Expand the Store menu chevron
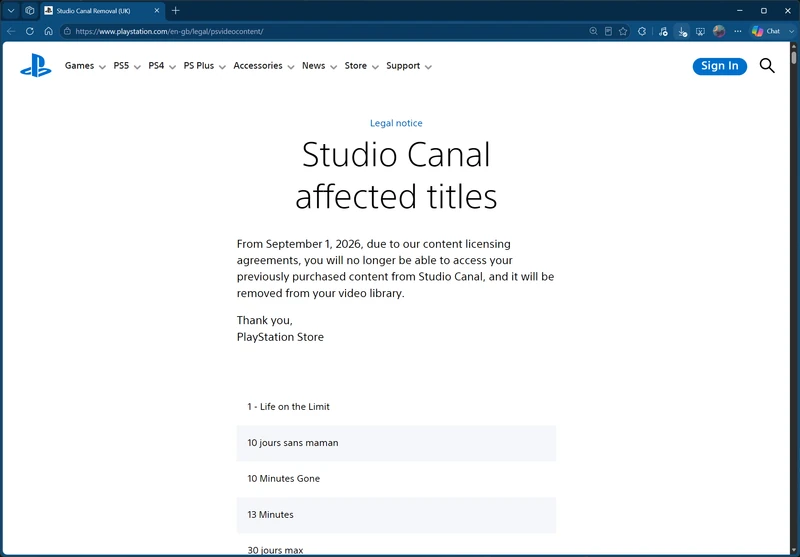Screen dimensions: 800x557 coord(375,67)
